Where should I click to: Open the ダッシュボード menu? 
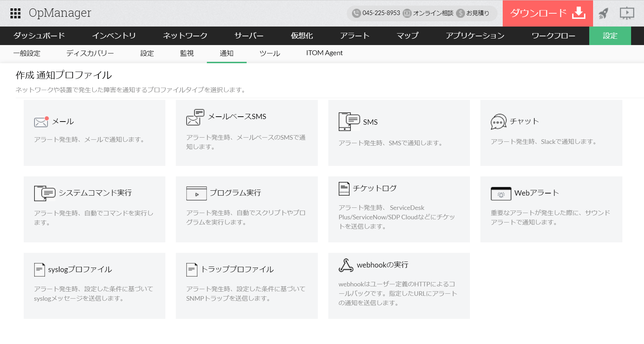point(39,36)
